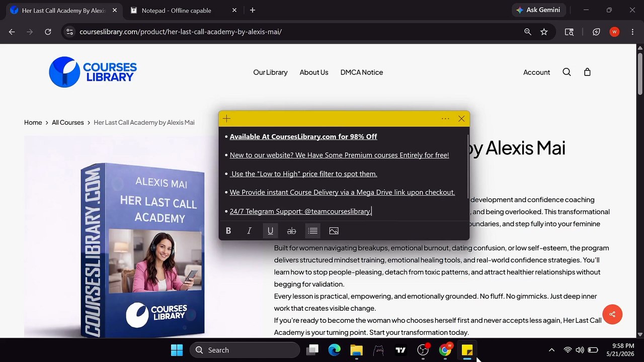Open the clock showing 9:58 PM
Screen dimensions: 644x362
click(x=620, y=350)
